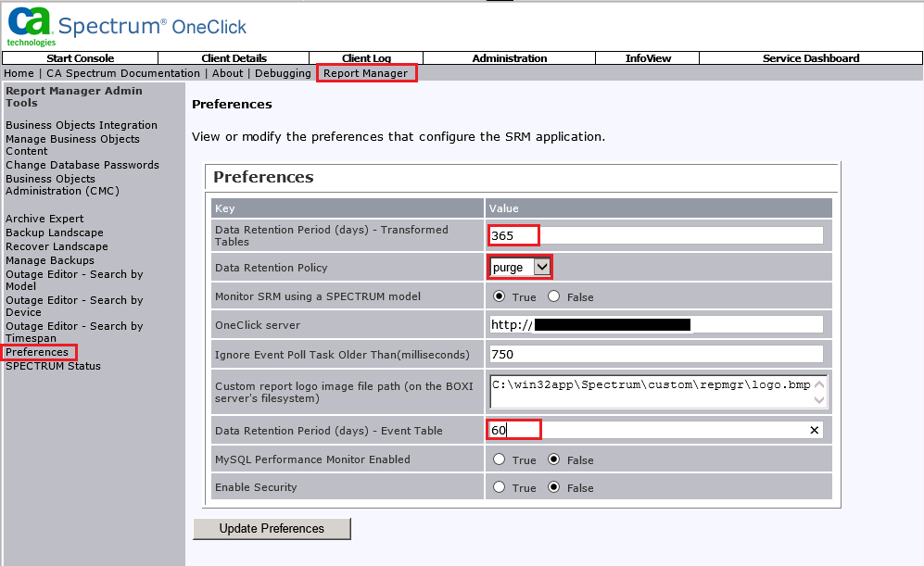This screenshot has width=924, height=566.
Task: Open Backup Landscape in sidebar
Action: pos(54,233)
